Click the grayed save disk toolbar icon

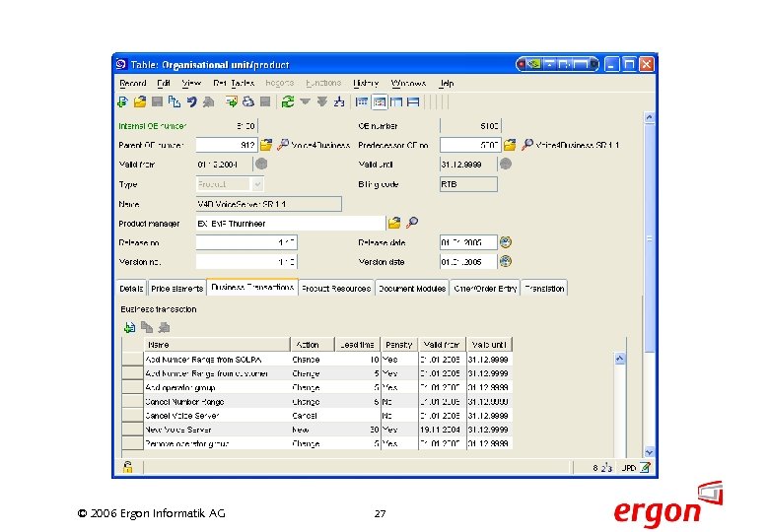157,101
